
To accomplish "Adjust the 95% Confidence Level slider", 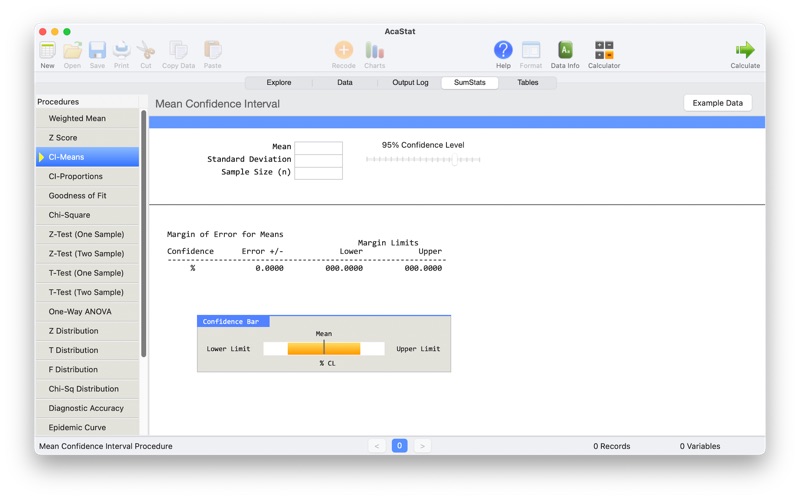I will pyautogui.click(x=423, y=160).
